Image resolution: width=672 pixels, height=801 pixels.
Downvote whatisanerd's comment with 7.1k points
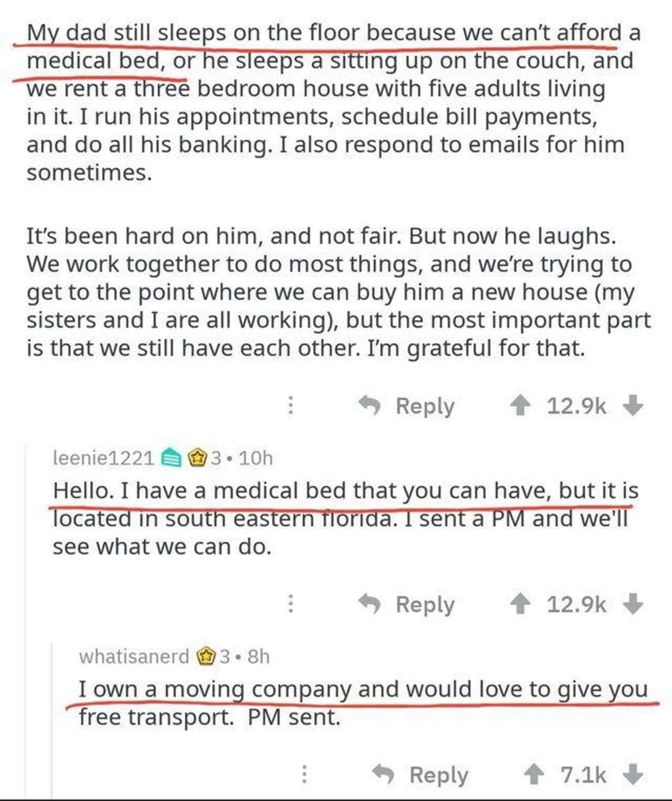(x=633, y=775)
